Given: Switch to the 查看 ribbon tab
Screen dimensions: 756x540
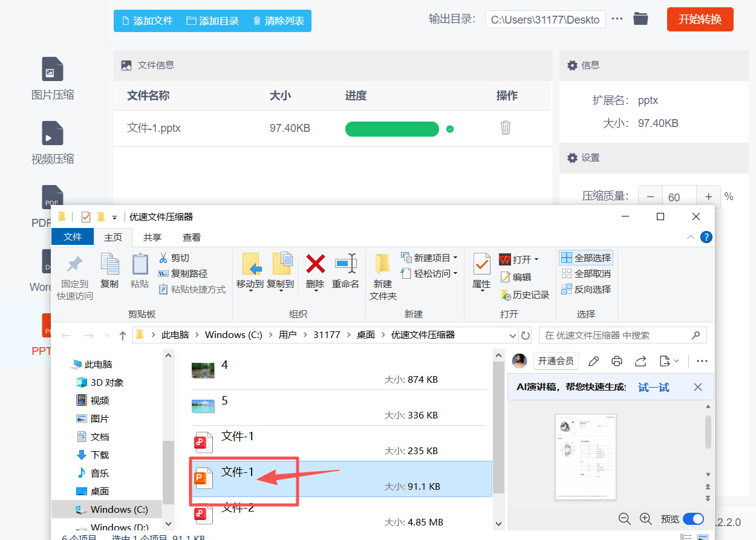Looking at the screenshot, I should click(x=191, y=236).
